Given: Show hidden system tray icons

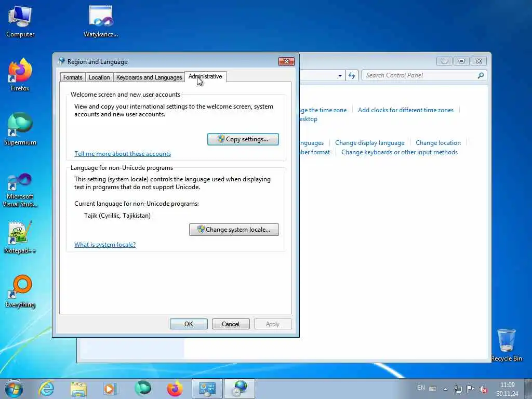Looking at the screenshot, I should [x=445, y=389].
